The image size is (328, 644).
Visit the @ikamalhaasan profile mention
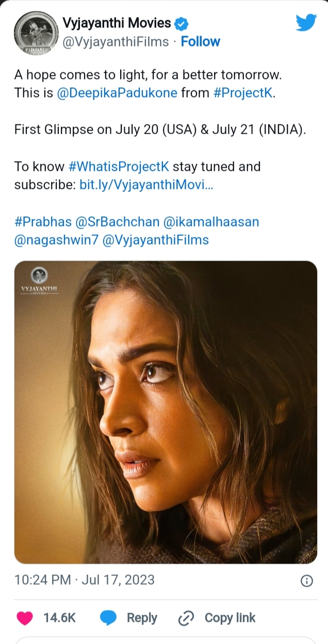click(x=211, y=222)
